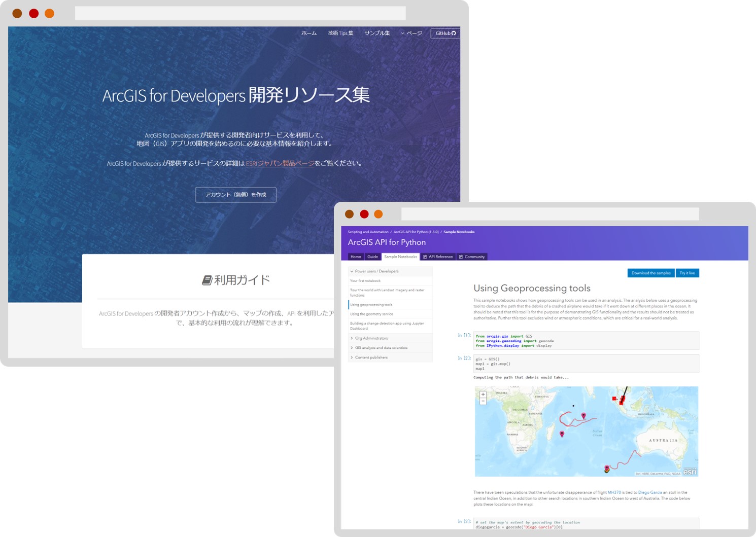Open the 技術 Tips 集 menu item
This screenshot has height=537, width=756.
coord(340,33)
